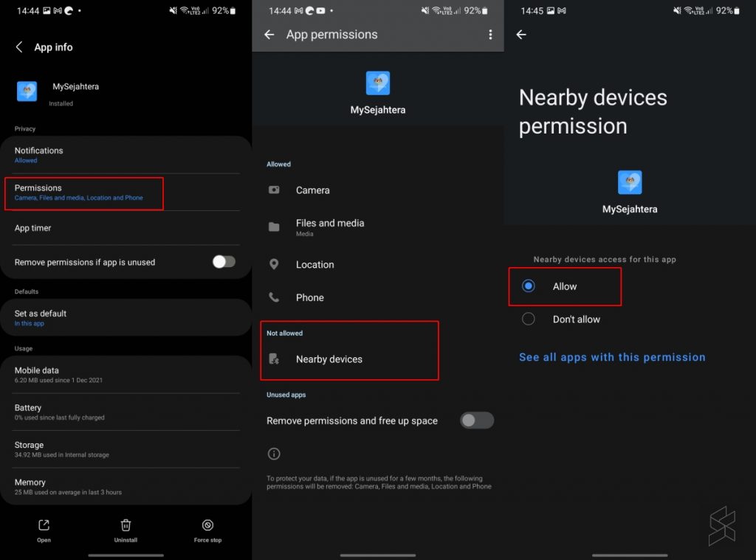Toggle Remove permissions if app is unused

coord(224,262)
